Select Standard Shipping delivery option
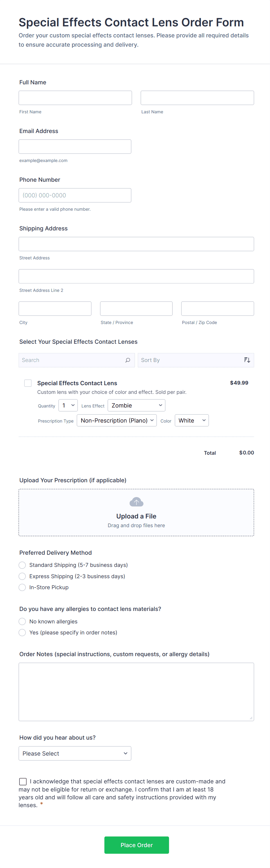The height and width of the screenshot is (868, 270). (x=22, y=565)
